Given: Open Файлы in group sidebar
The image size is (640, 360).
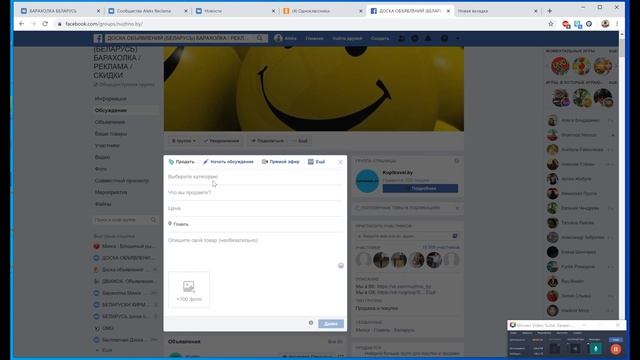Looking at the screenshot, I should (x=103, y=204).
